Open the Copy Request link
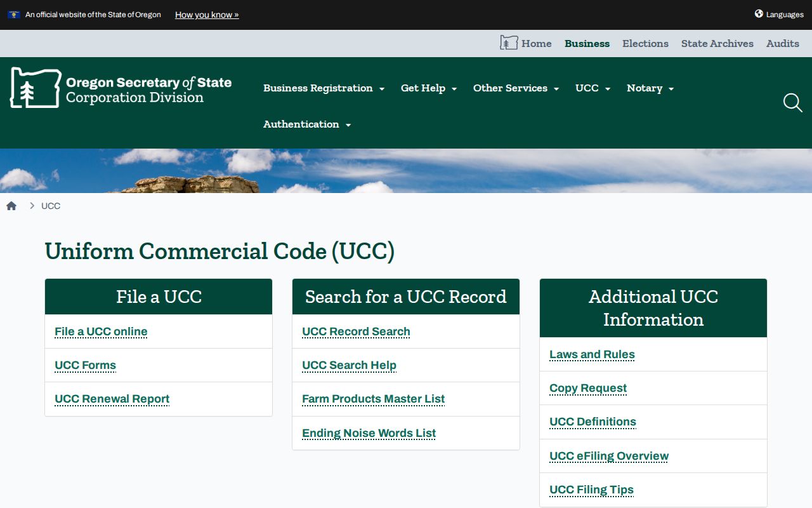 588,388
